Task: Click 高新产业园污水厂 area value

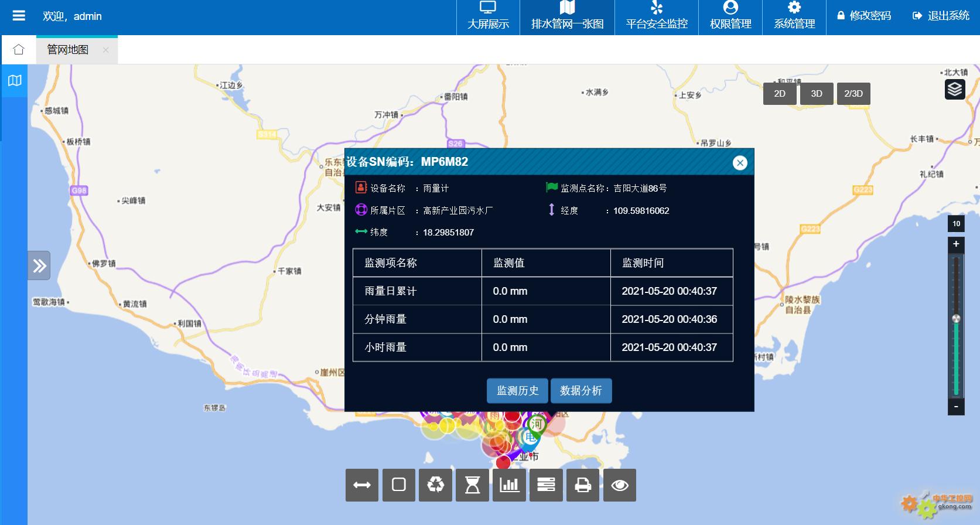Action: (457, 210)
